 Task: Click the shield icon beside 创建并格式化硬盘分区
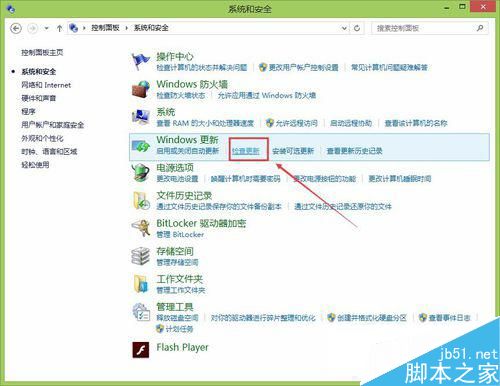point(331,317)
